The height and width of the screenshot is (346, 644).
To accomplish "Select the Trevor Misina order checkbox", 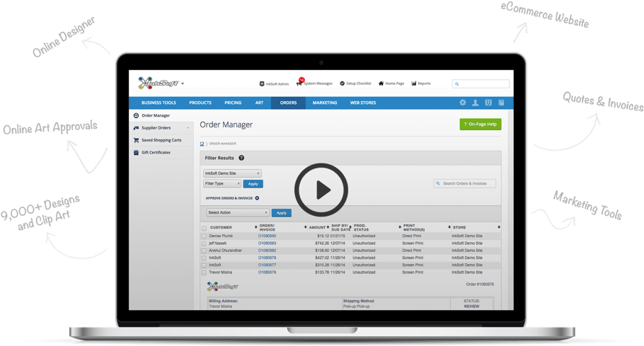I will (205, 272).
